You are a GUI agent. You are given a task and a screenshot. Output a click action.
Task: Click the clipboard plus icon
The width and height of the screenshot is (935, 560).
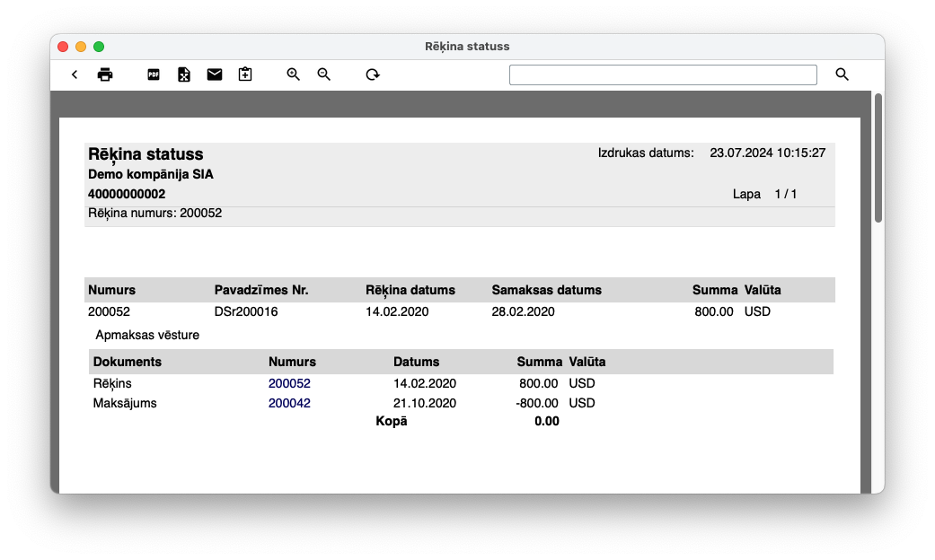click(245, 74)
